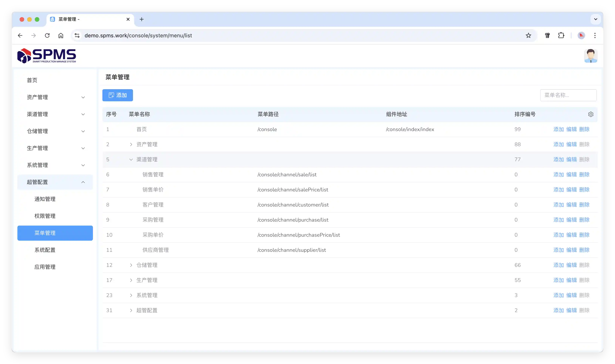Expand the 超管配置 row in table
The height and width of the screenshot is (364, 615).
(x=131, y=310)
